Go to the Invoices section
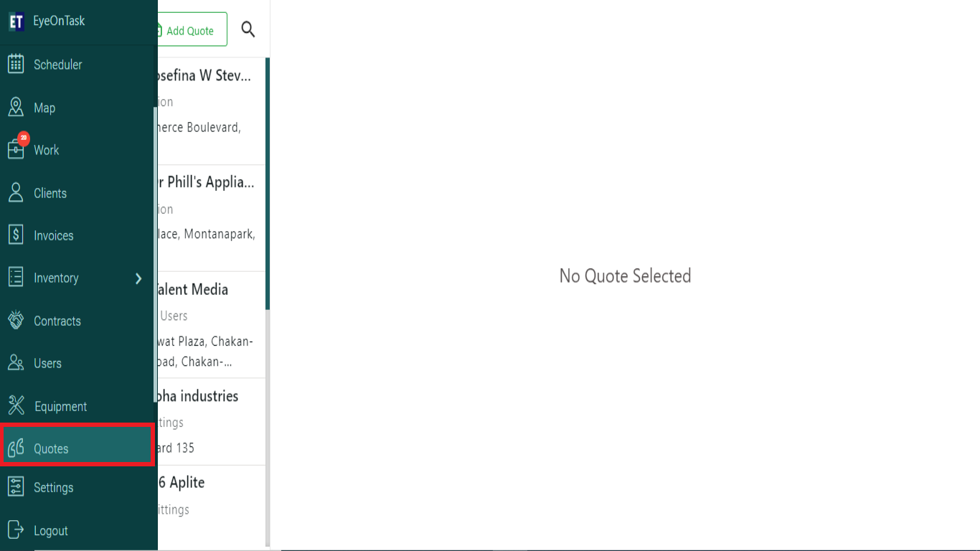 (78, 235)
